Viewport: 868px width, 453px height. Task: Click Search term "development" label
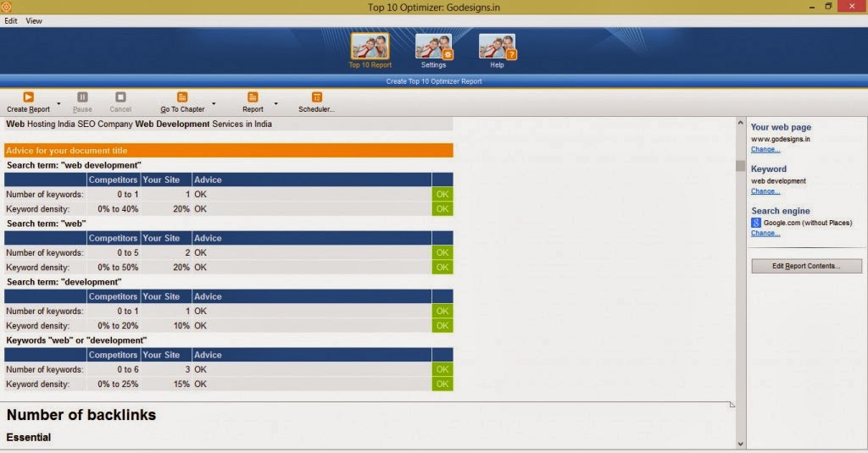click(64, 282)
